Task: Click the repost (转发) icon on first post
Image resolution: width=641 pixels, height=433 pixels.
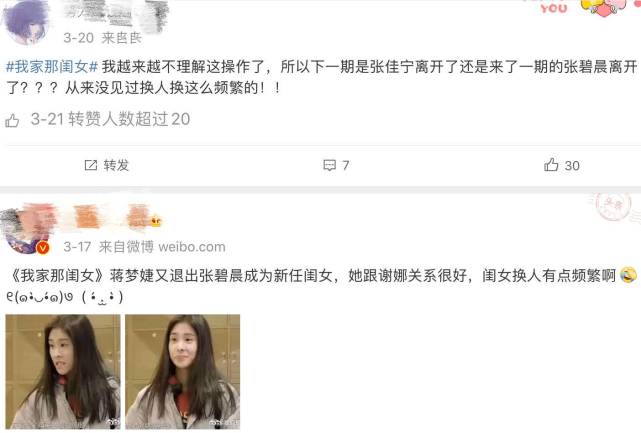Action: pyautogui.click(x=90, y=165)
